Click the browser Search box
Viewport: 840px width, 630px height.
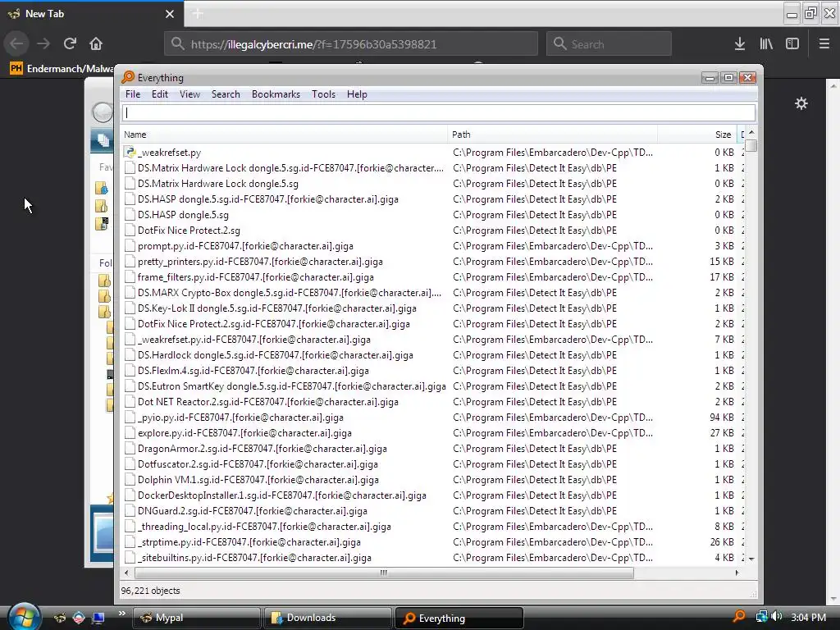[609, 44]
